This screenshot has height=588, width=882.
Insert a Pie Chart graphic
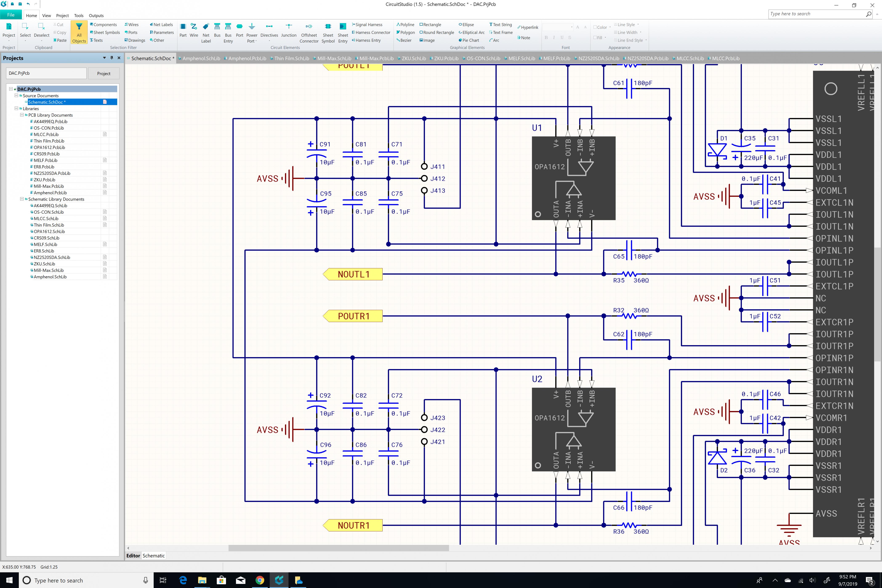pyautogui.click(x=469, y=40)
